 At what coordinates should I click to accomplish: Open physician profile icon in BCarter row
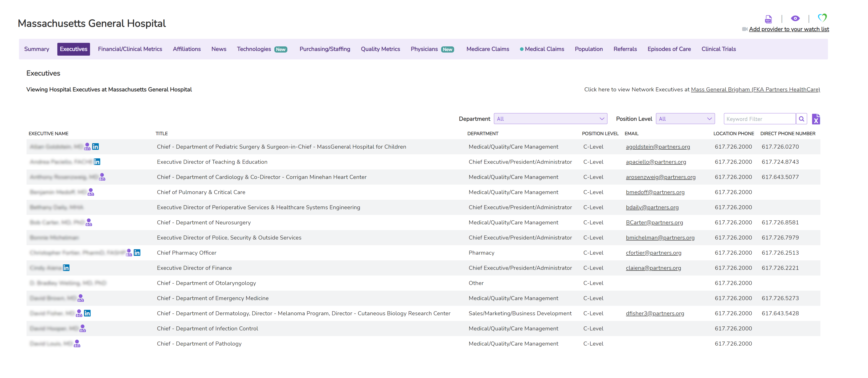89,222
